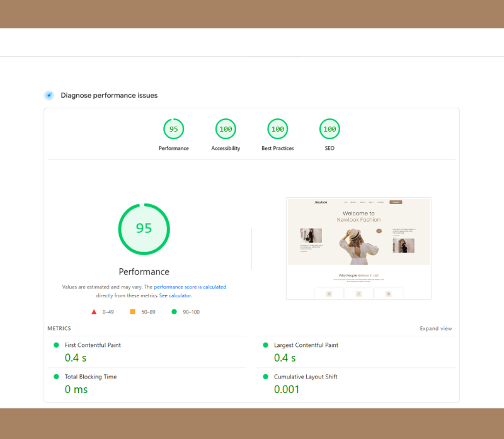The height and width of the screenshot is (439, 504).
Task: Open the SEO score gauge
Action: [x=329, y=129]
